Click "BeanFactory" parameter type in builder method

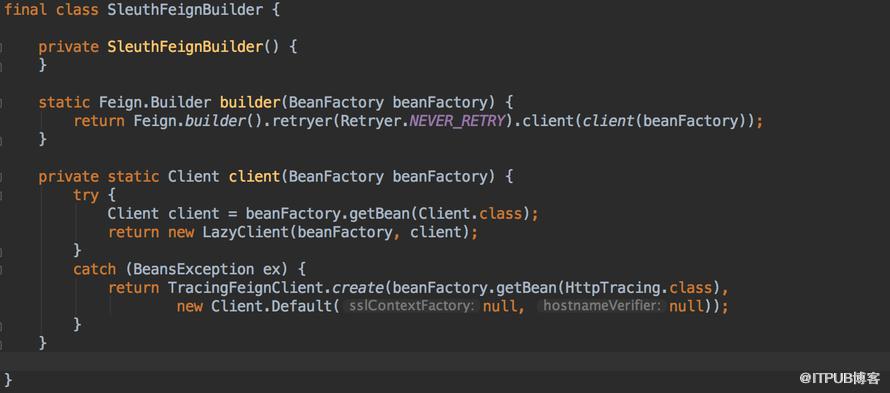336,102
